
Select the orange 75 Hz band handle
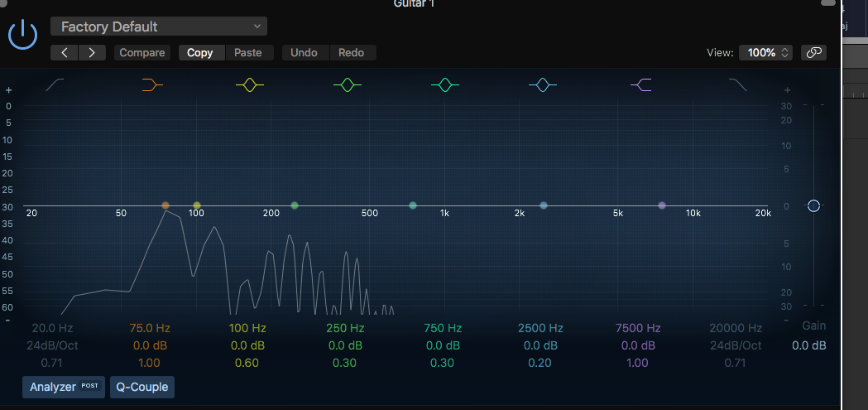(x=165, y=205)
